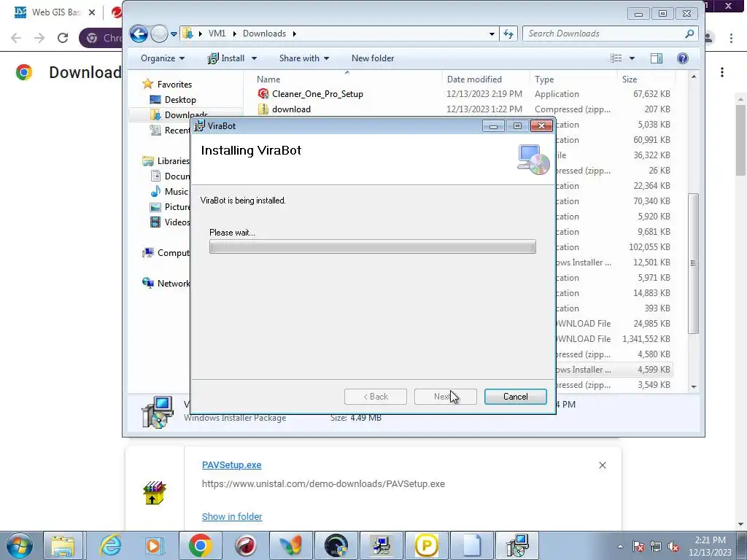Remove PAVSetup.exe from downloads list
Image resolution: width=747 pixels, height=560 pixels.
[x=602, y=465]
